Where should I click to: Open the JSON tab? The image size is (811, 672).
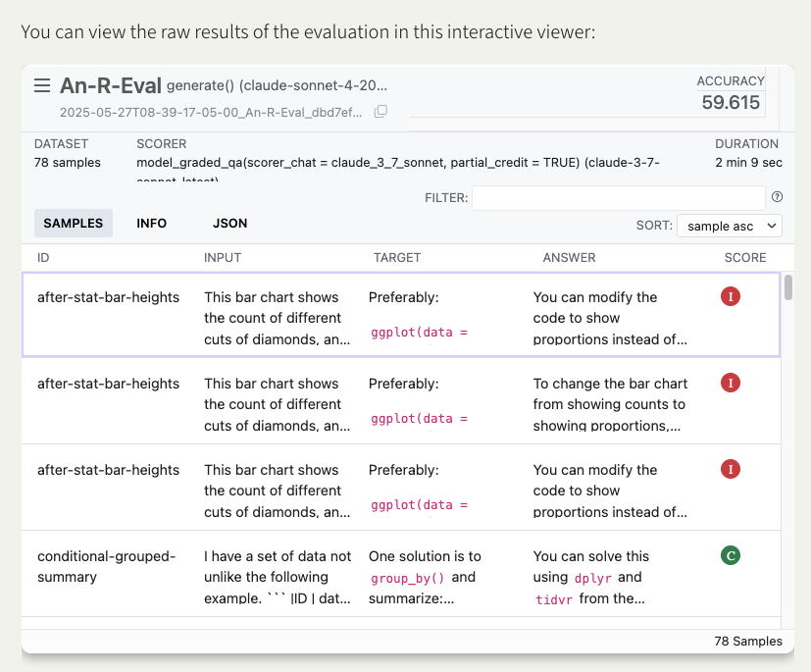[x=229, y=224]
